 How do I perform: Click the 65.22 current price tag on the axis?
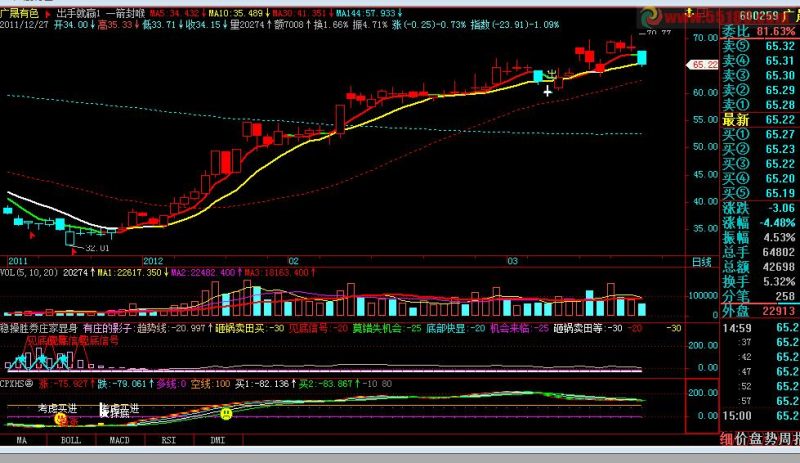703,65
